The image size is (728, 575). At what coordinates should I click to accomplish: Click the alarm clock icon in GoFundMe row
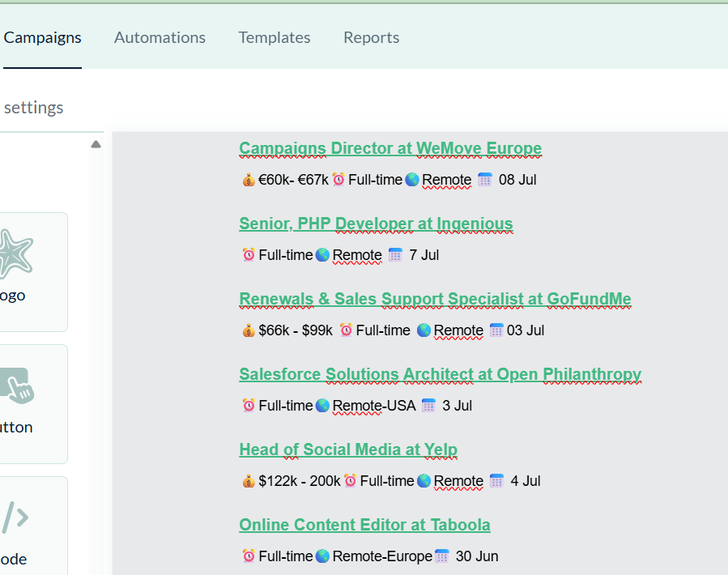pyautogui.click(x=346, y=330)
